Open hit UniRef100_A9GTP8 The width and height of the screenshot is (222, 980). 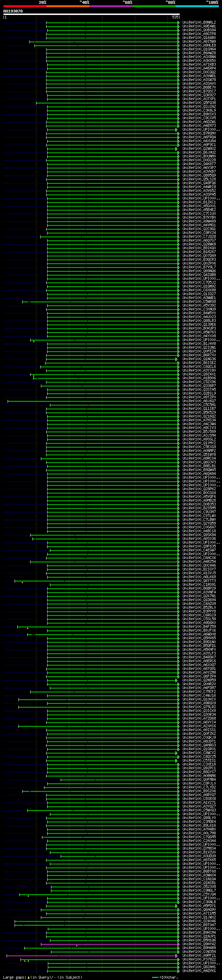(x=199, y=34)
